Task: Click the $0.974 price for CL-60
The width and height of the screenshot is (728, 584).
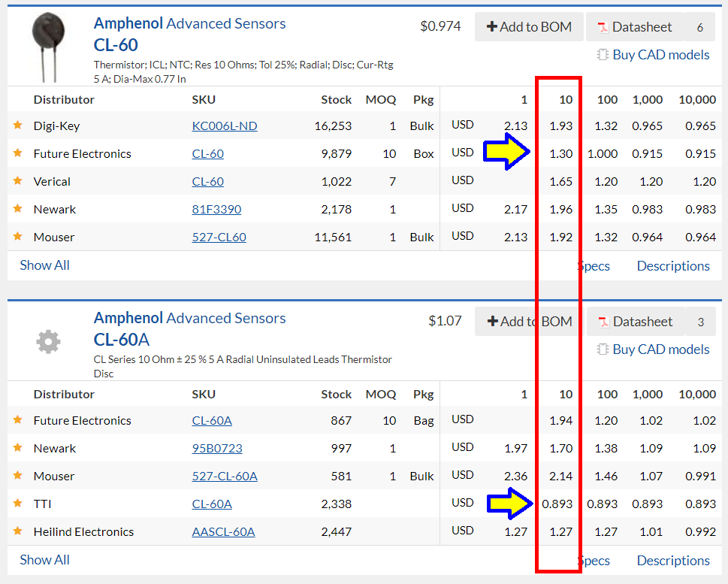Action: (x=440, y=26)
